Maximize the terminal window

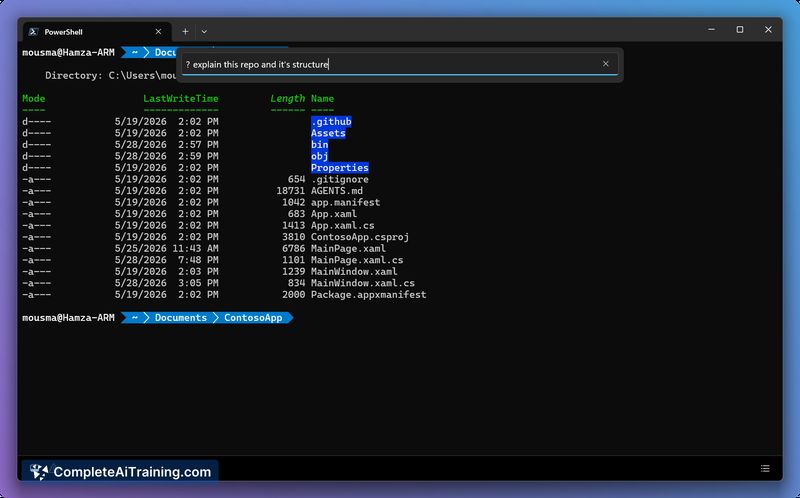[740, 30]
